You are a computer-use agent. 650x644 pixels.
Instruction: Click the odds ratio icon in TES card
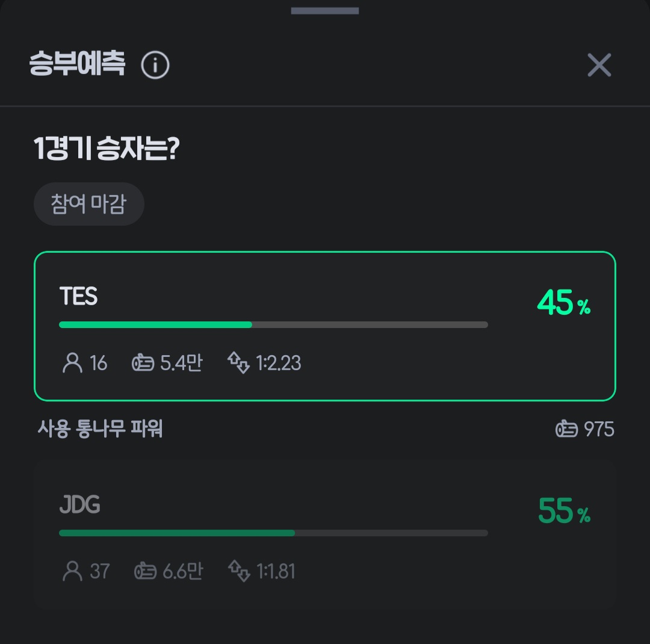238,363
